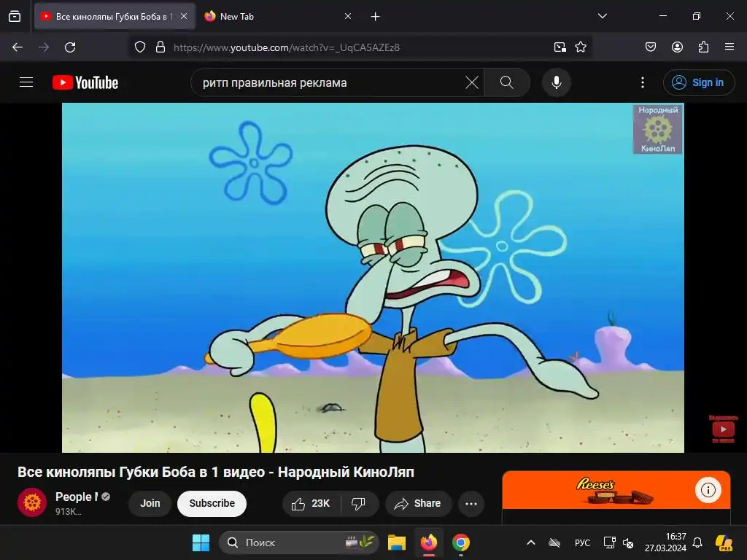Image resolution: width=747 pixels, height=560 pixels.
Task: Click the taskbar Поиск search box
Action: 298,542
